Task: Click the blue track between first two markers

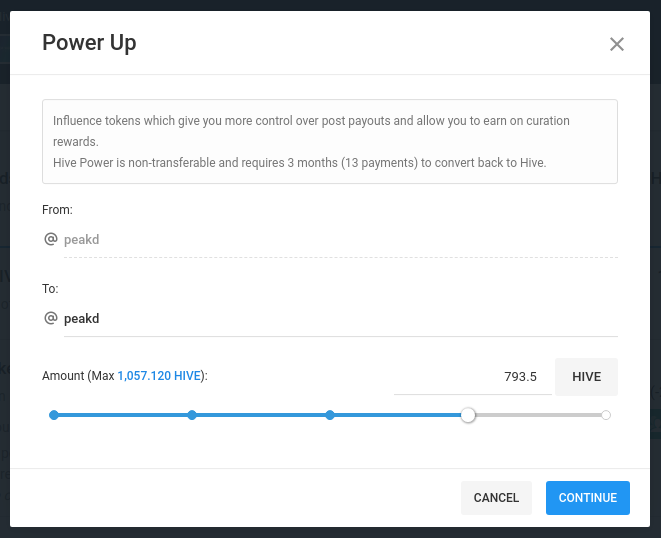Action: click(x=123, y=415)
